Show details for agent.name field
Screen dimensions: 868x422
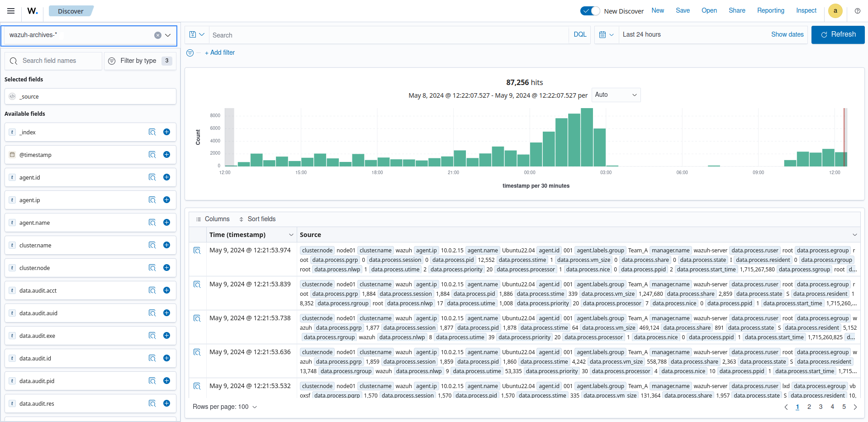click(x=152, y=223)
